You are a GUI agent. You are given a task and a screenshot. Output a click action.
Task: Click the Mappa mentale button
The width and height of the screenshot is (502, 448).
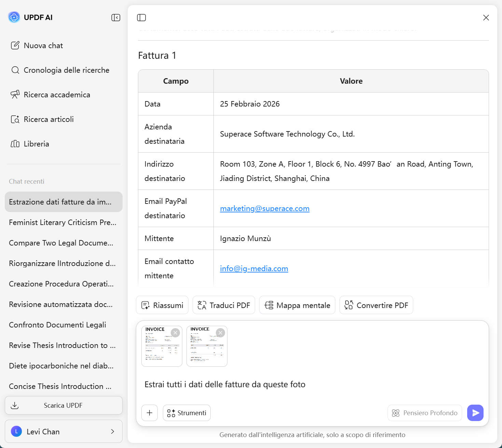[x=297, y=305]
